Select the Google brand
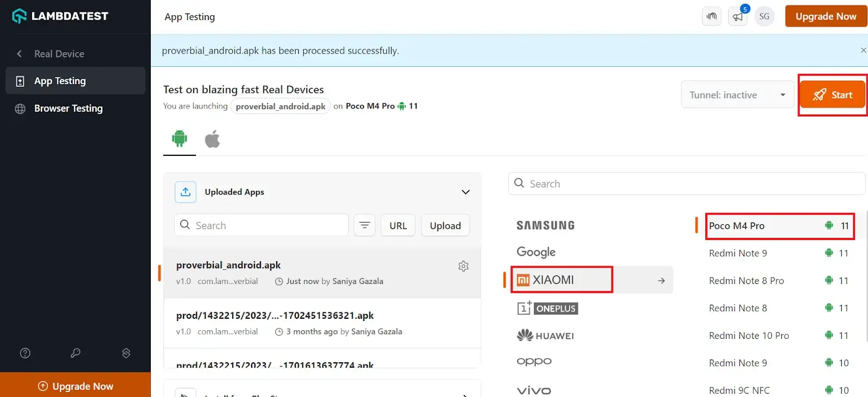The height and width of the screenshot is (397, 868). pos(536,252)
